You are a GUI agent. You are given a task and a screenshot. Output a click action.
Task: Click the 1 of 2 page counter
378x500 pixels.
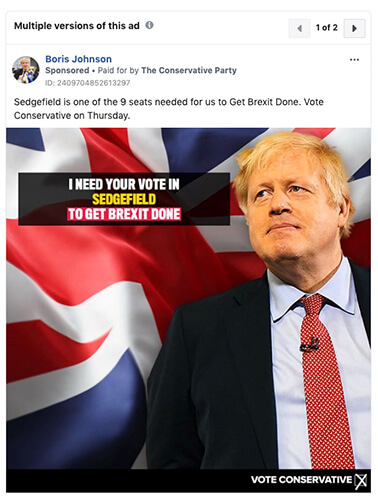(327, 28)
